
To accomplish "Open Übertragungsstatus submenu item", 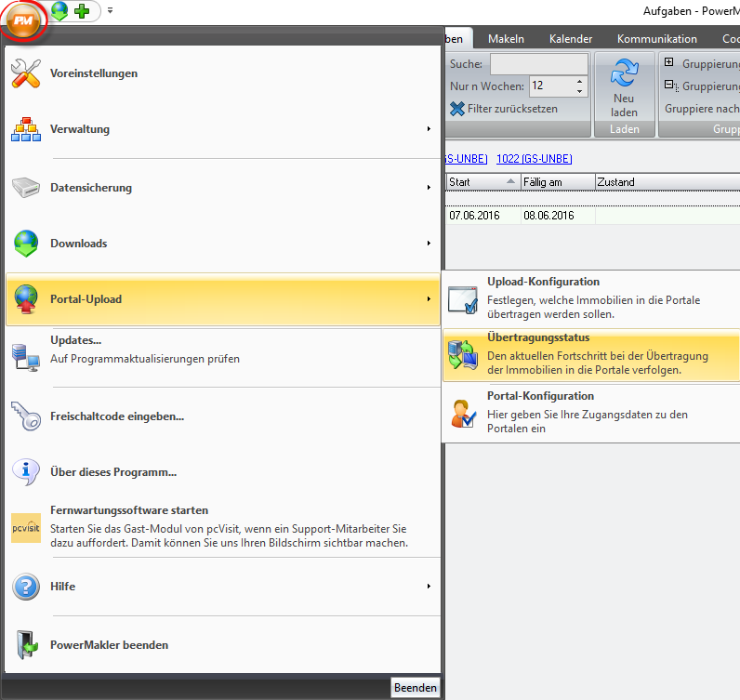I will (591, 354).
